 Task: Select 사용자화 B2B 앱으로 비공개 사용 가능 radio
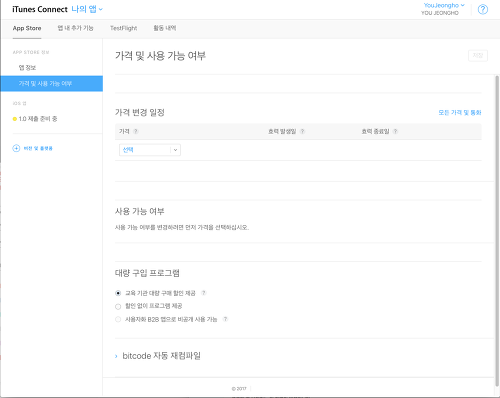pos(118,319)
